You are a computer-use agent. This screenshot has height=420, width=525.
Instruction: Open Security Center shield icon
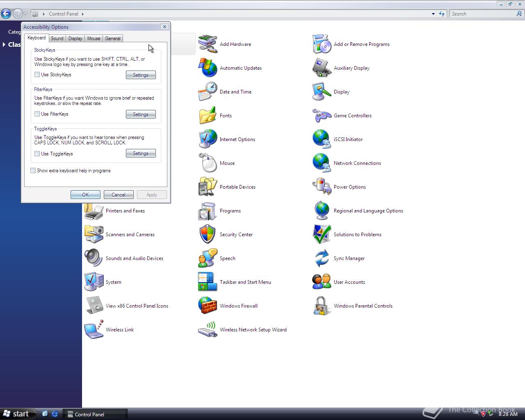coord(208,235)
